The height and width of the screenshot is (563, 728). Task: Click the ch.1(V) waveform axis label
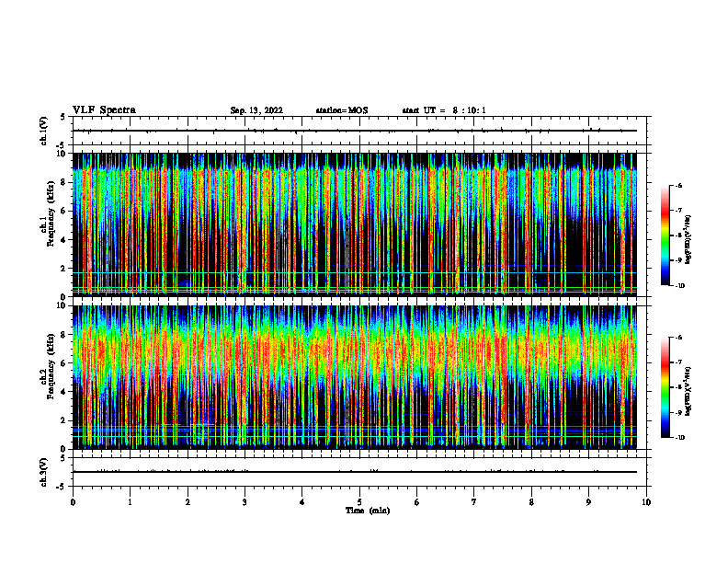[43, 131]
